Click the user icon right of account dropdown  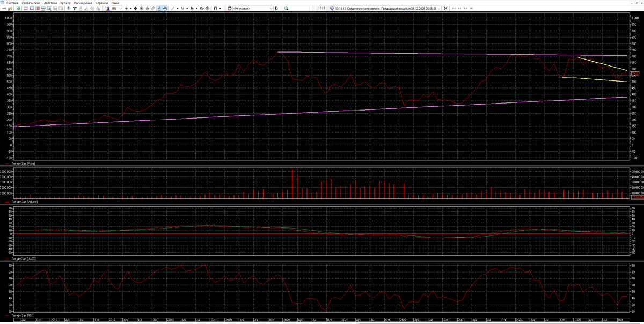(276, 9)
